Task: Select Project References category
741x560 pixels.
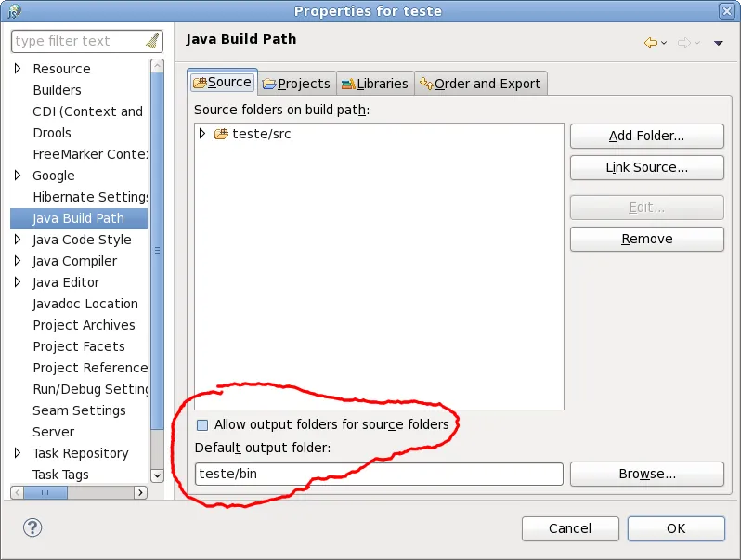Action: [90, 368]
